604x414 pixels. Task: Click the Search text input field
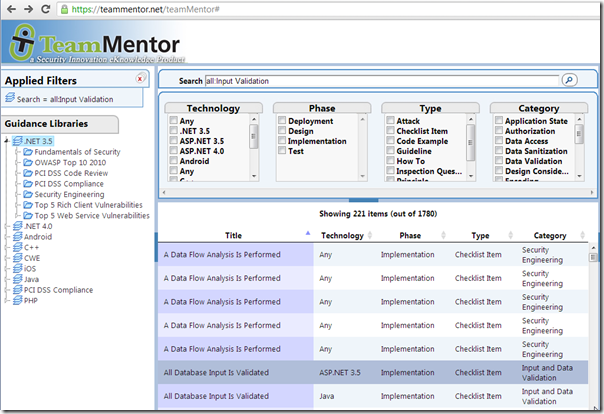click(x=382, y=81)
